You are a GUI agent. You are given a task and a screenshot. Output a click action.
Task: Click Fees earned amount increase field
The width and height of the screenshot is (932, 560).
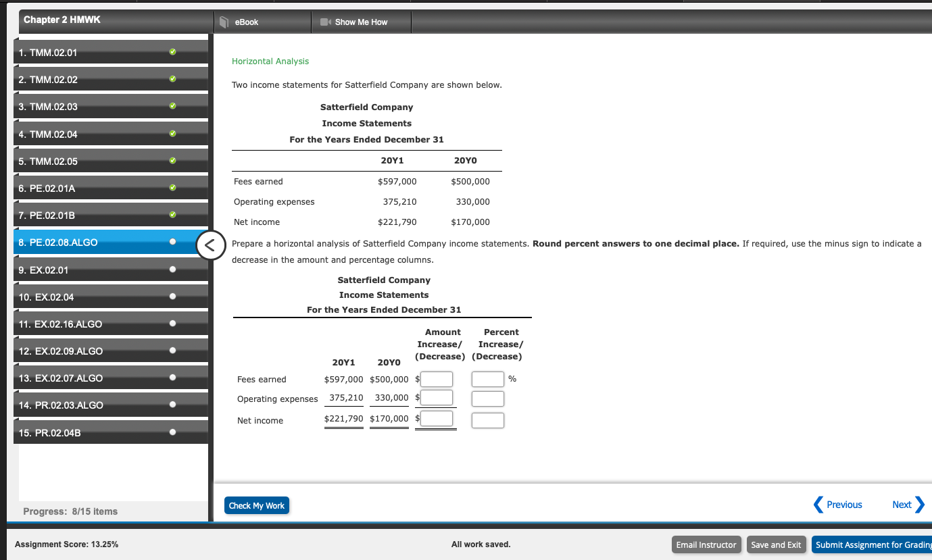(437, 379)
